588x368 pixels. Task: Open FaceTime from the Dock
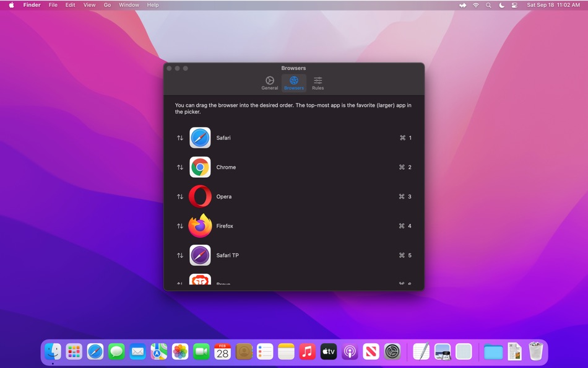pyautogui.click(x=201, y=352)
